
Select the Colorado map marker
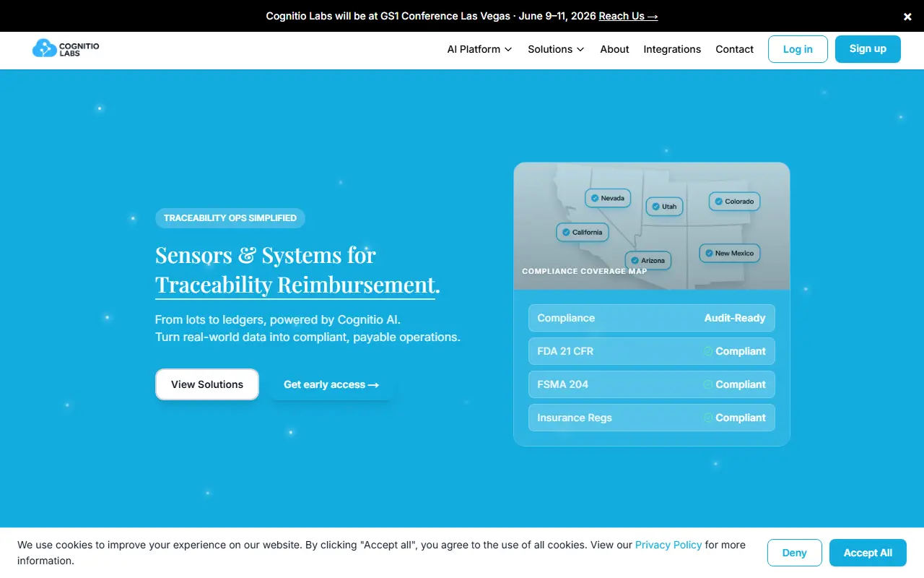pos(734,202)
